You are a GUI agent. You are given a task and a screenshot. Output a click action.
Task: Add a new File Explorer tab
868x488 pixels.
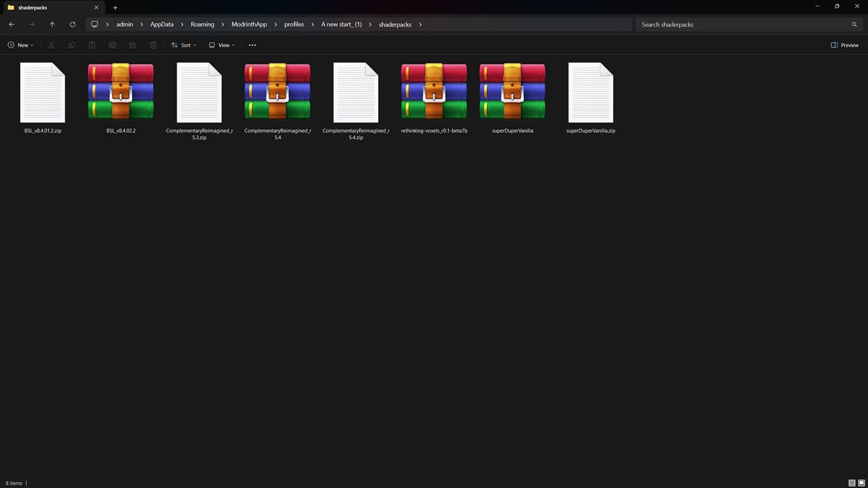pos(115,8)
